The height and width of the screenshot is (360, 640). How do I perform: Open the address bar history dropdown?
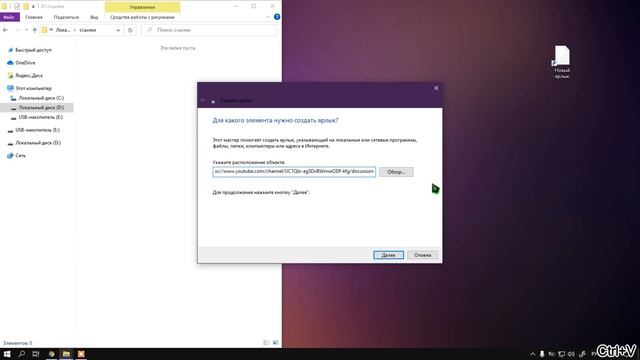[118, 30]
